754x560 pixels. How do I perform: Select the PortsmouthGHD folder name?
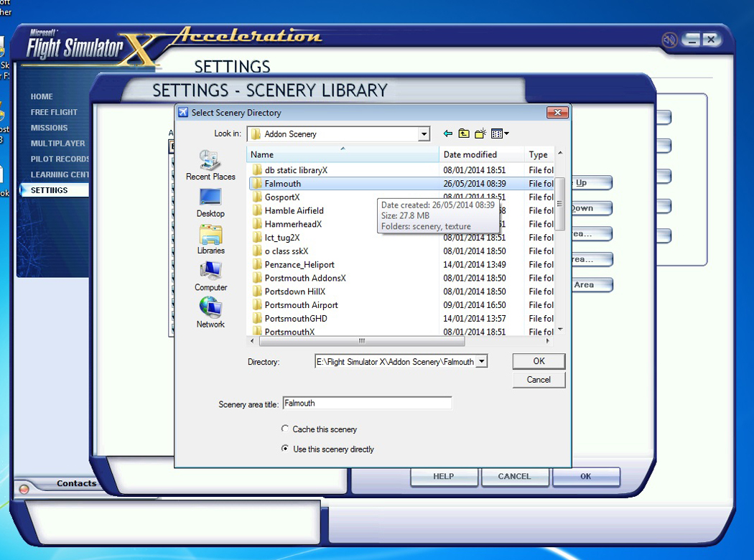tap(296, 318)
